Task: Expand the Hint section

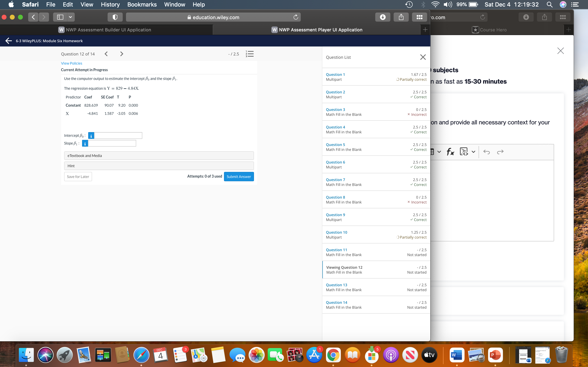Action: pos(159,166)
